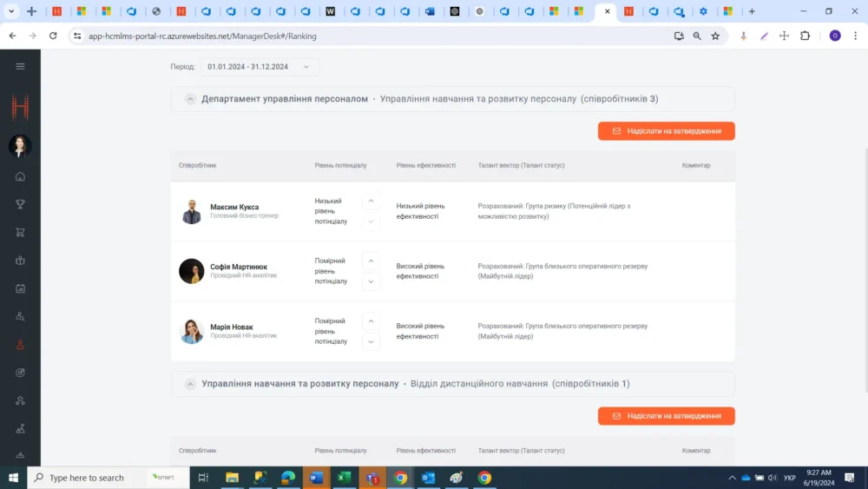
Task: Lower potential level for Софія Мартинюк
Action: [371, 281]
